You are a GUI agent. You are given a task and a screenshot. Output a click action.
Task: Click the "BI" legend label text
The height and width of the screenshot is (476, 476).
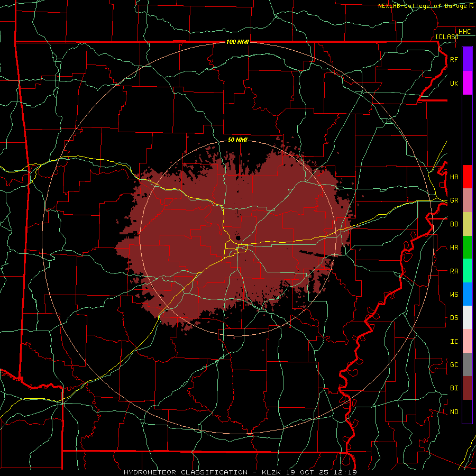click(454, 388)
